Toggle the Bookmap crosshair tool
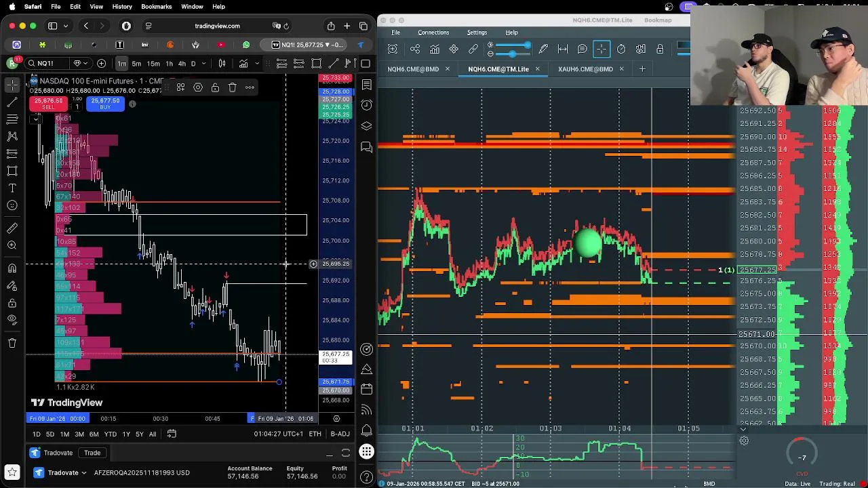868x488 pixels. (x=601, y=49)
